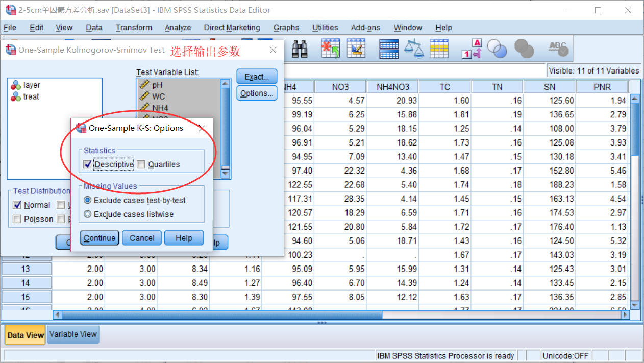Select Exclude cases listwise radio button
Screen dimensions: 644x363
pos(88,214)
